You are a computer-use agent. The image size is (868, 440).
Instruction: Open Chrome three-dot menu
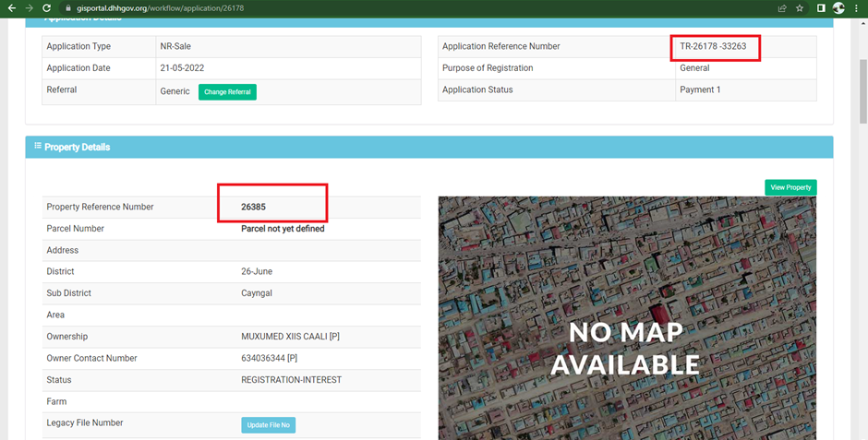856,8
